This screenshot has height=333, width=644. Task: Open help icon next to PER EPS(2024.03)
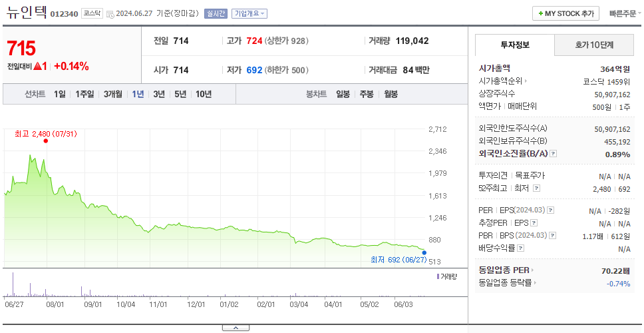tap(551, 210)
